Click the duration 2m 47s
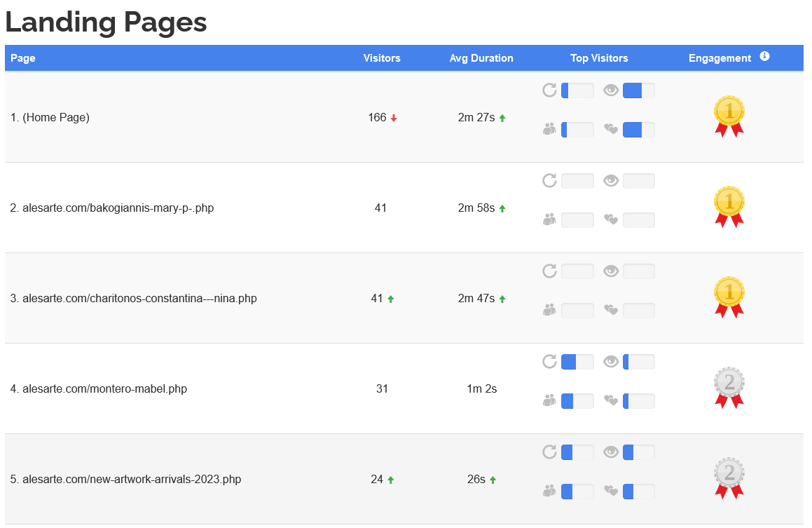The width and height of the screenshot is (812, 528). (x=476, y=299)
